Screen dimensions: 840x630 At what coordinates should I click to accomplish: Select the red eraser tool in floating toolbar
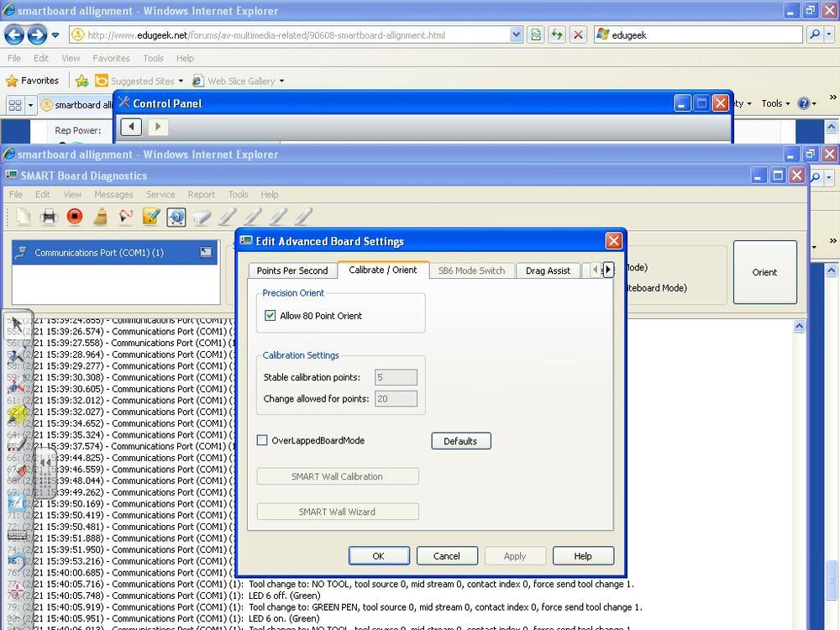(x=20, y=471)
